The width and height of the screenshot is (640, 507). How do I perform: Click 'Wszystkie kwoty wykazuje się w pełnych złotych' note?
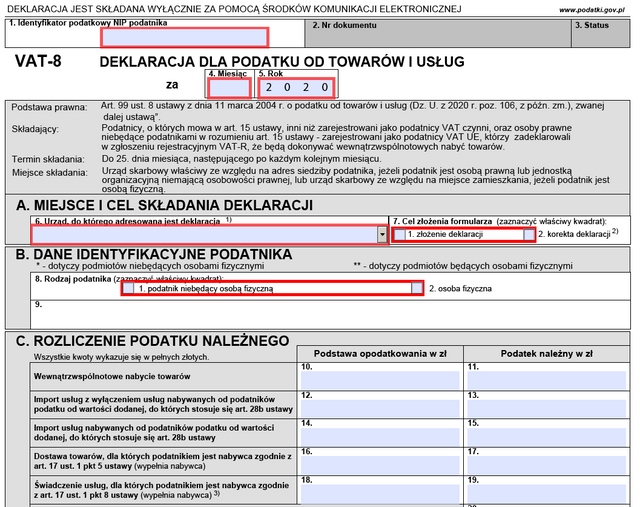pos(121,357)
